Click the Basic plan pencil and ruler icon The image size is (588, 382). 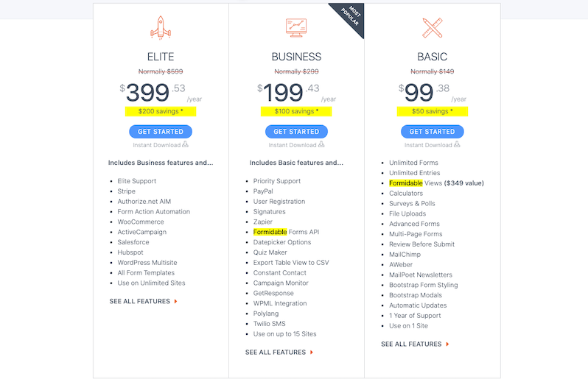[432, 28]
